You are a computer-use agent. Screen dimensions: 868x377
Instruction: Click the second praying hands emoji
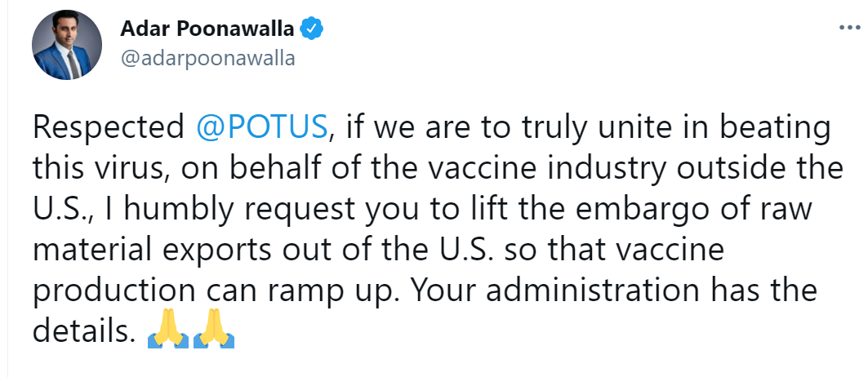pos(216,335)
